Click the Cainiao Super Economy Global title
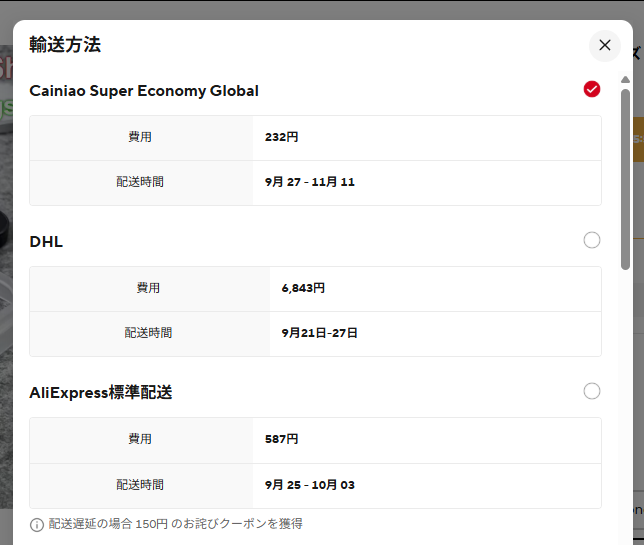Viewport: 644px width, 545px height. 144,91
